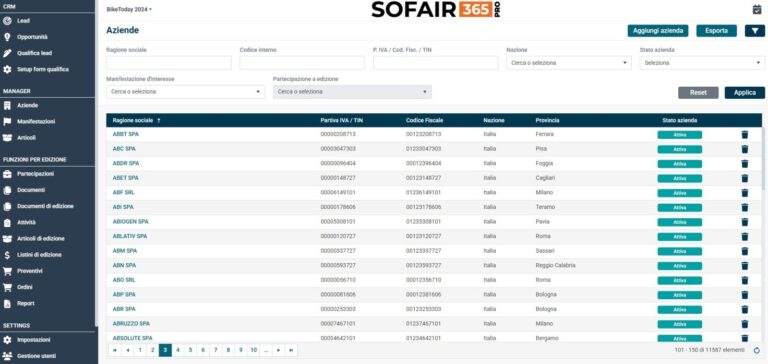Go to the next page of results
This screenshot has height=364, width=768.
coord(279,350)
